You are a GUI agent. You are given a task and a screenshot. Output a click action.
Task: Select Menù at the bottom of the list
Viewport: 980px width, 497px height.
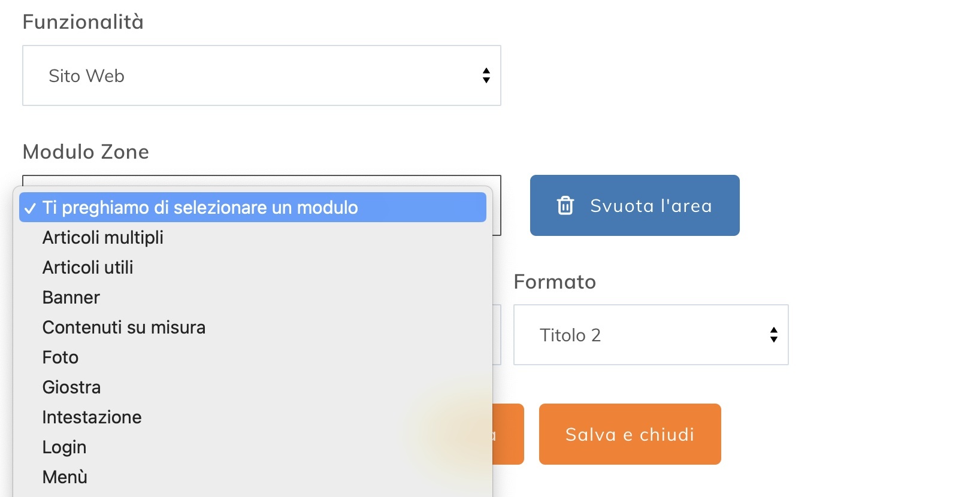click(64, 477)
